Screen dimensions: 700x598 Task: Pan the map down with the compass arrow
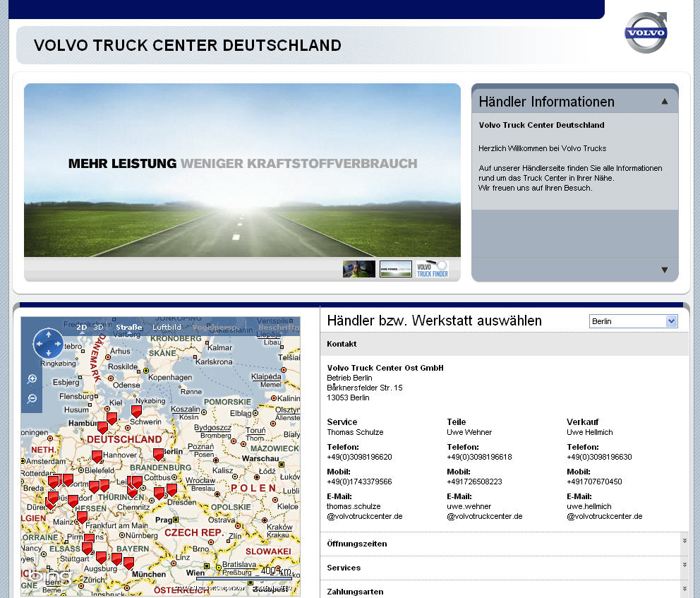tap(48, 353)
